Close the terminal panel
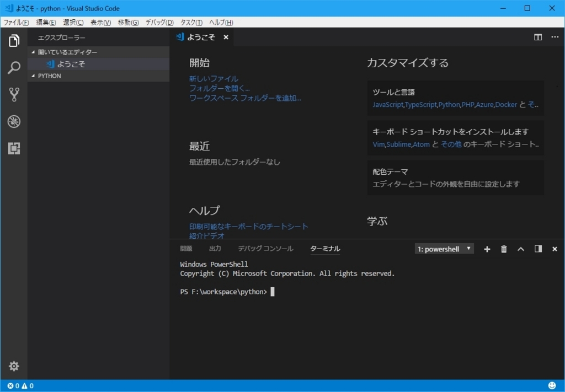 (555, 249)
